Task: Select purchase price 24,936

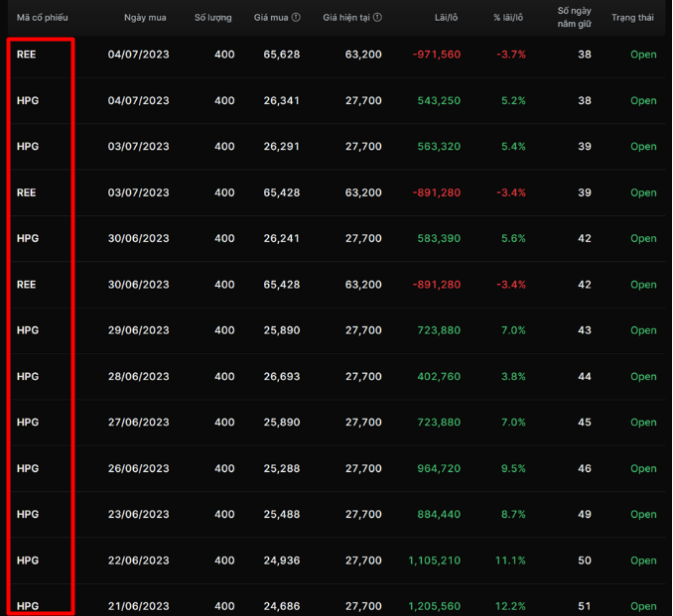Action: point(282,560)
